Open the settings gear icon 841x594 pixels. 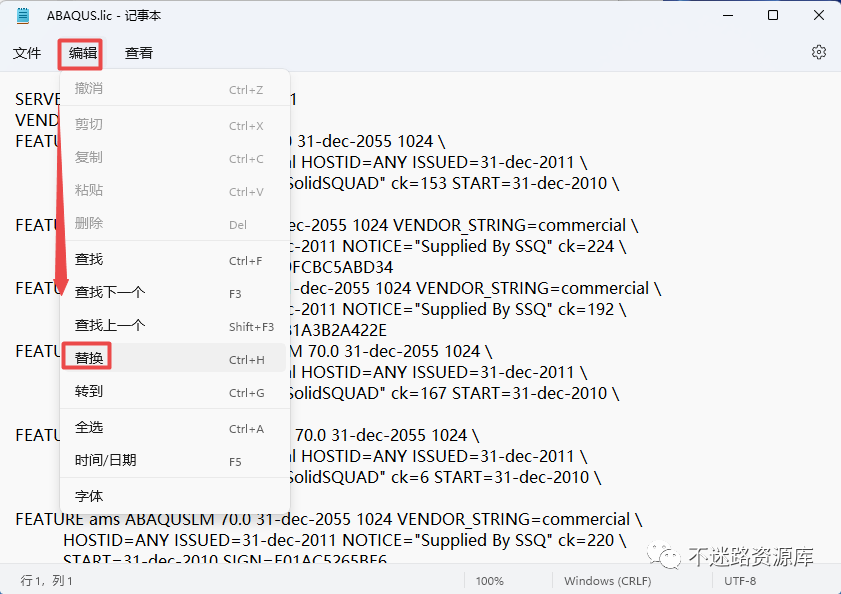(818, 52)
